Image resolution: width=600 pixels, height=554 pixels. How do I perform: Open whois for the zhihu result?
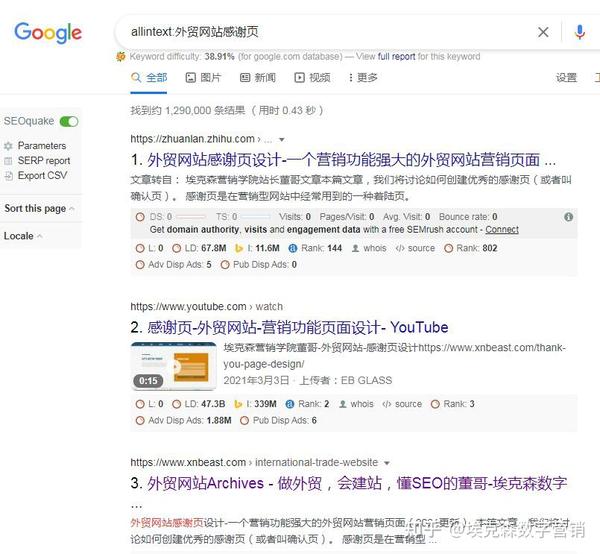pyautogui.click(x=369, y=248)
